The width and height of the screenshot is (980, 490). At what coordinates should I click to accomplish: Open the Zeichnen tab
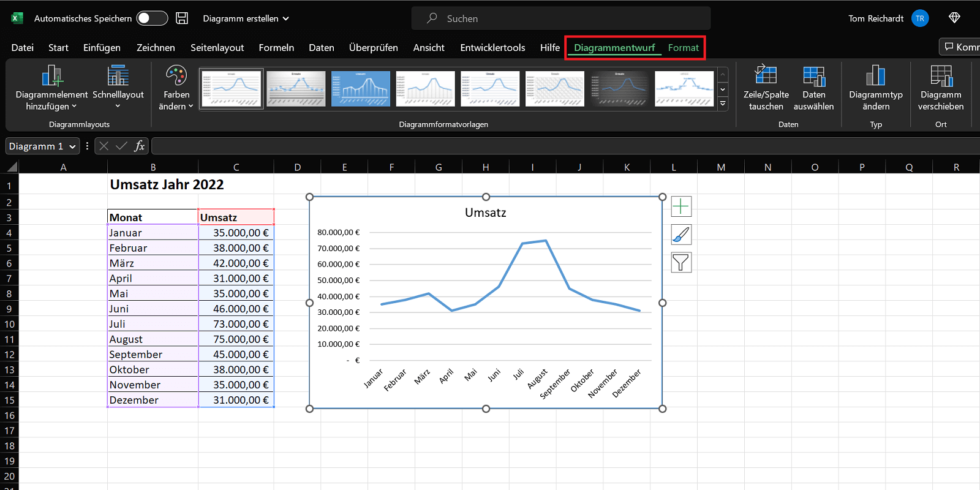pyautogui.click(x=156, y=47)
